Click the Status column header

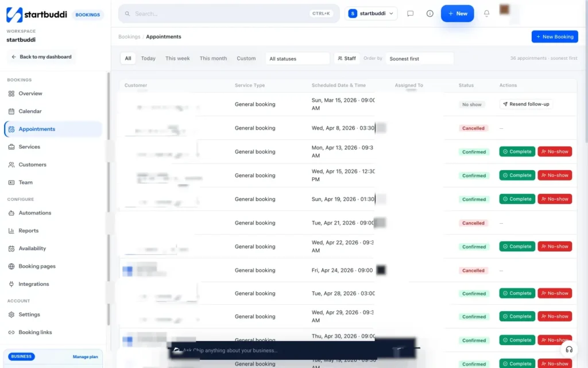[x=466, y=85]
